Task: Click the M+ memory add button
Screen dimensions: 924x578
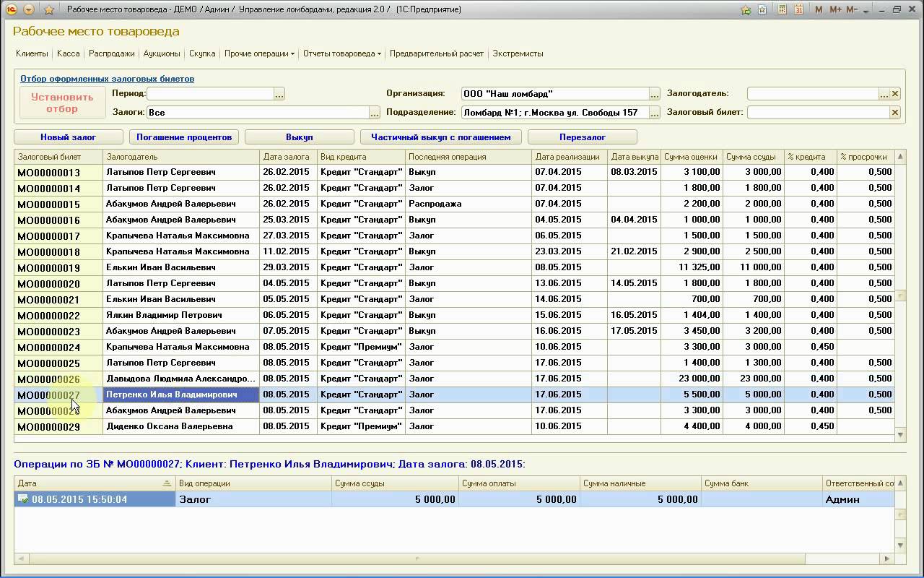Action: pos(835,9)
